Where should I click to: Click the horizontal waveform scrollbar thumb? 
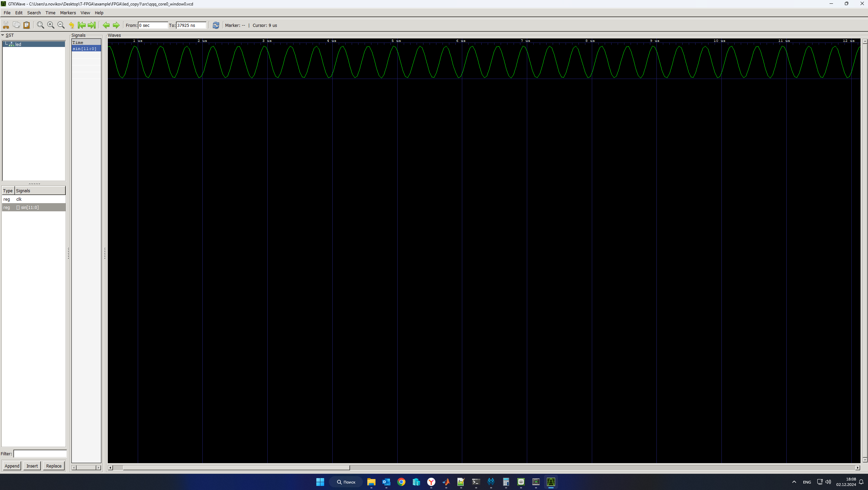[236, 468]
